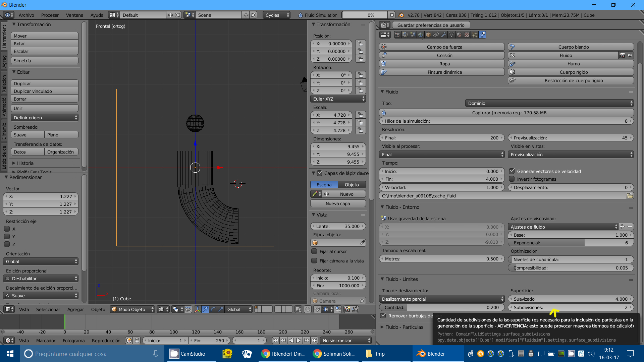
Task: Open the Material properties sphere tab
Action: coord(459,35)
